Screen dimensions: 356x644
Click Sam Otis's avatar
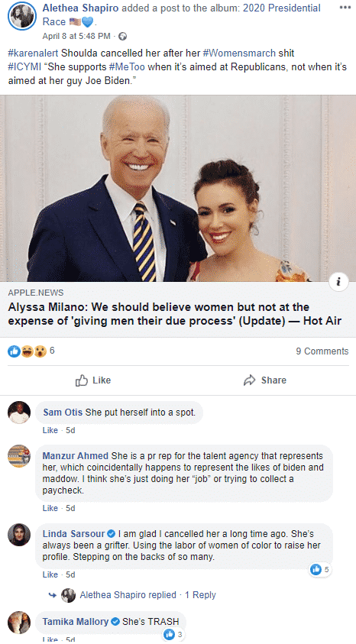(x=19, y=413)
